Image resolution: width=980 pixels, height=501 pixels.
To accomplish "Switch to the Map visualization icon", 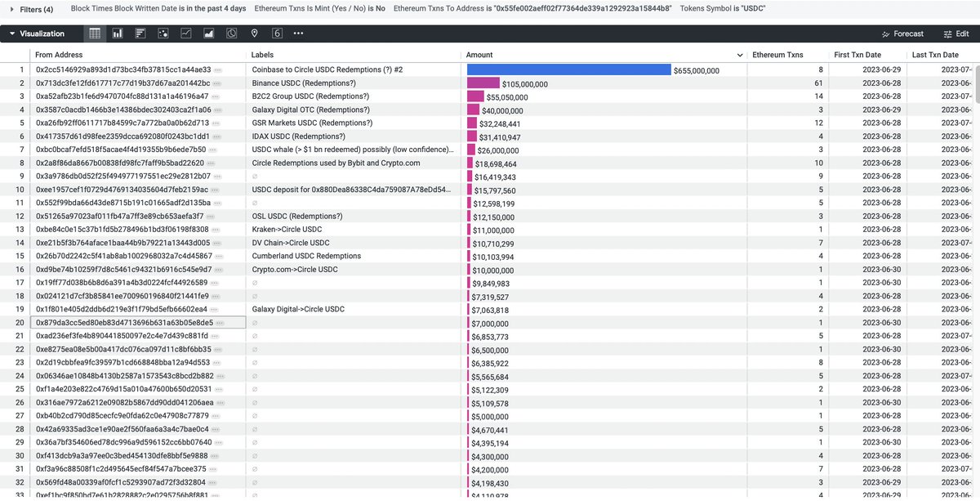I will pos(255,34).
